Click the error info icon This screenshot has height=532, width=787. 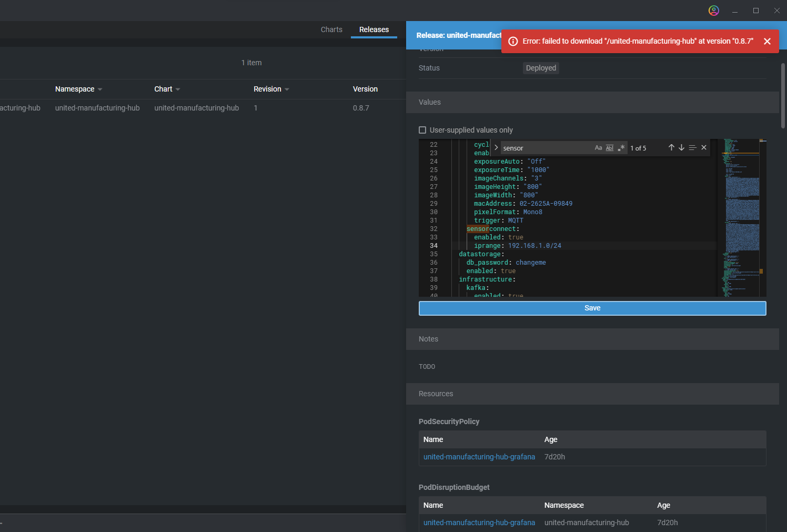pyautogui.click(x=513, y=42)
